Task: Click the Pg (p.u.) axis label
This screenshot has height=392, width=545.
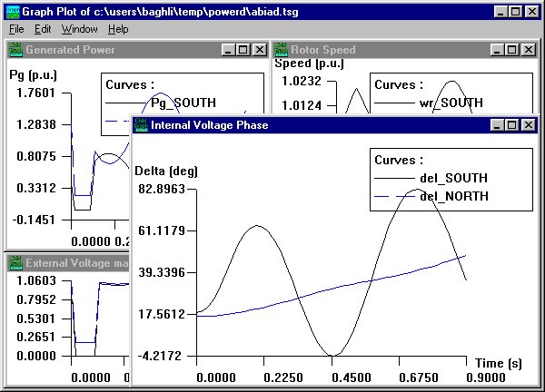Action: click(x=33, y=75)
